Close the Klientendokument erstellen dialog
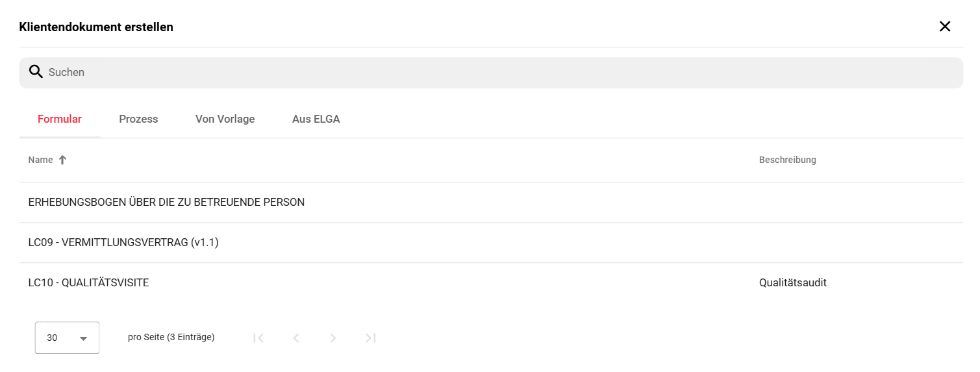Image resolution: width=980 pixels, height=372 pixels. click(945, 27)
